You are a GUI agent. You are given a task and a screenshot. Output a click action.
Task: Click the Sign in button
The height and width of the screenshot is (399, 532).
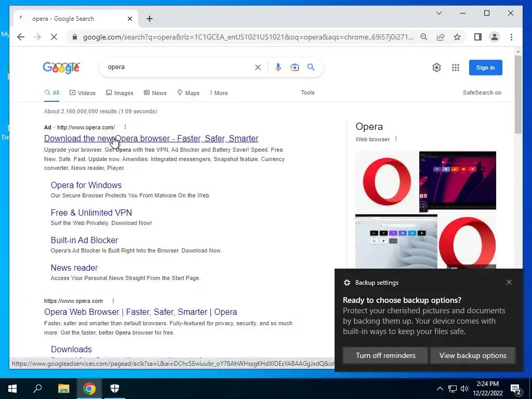click(486, 68)
